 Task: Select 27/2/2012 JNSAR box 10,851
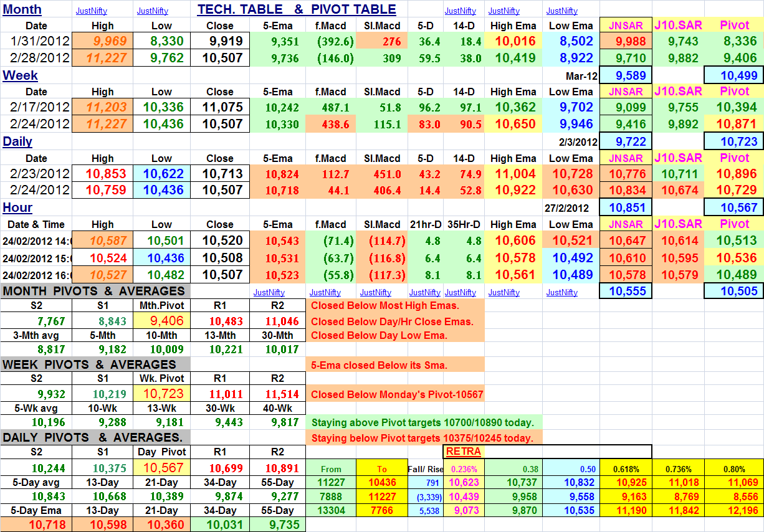click(x=626, y=207)
